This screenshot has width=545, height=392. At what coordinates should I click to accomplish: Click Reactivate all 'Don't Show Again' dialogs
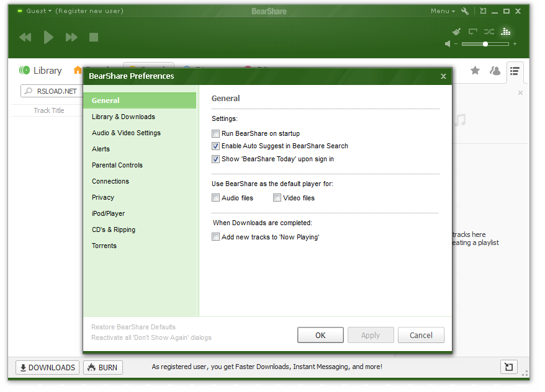151,337
